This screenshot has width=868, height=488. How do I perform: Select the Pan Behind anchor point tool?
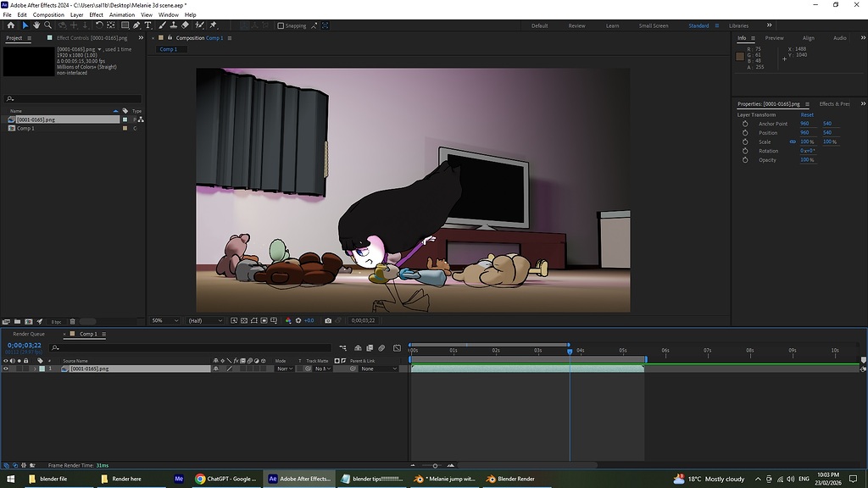click(x=111, y=25)
